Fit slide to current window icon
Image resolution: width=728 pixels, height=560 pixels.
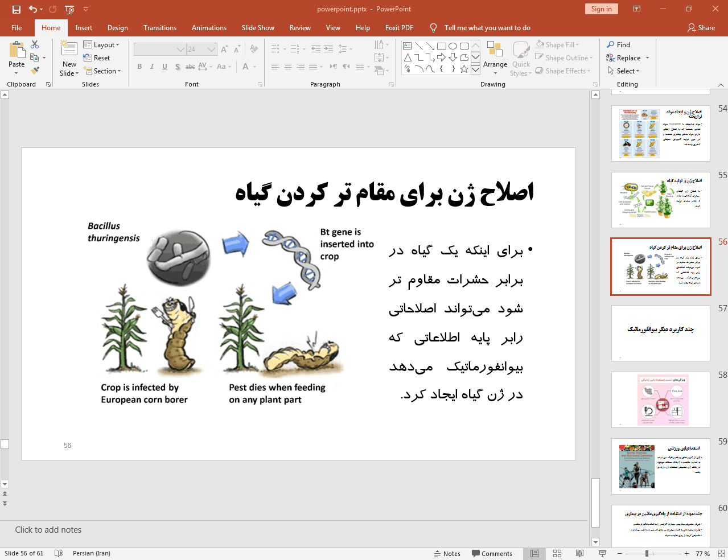(721, 553)
